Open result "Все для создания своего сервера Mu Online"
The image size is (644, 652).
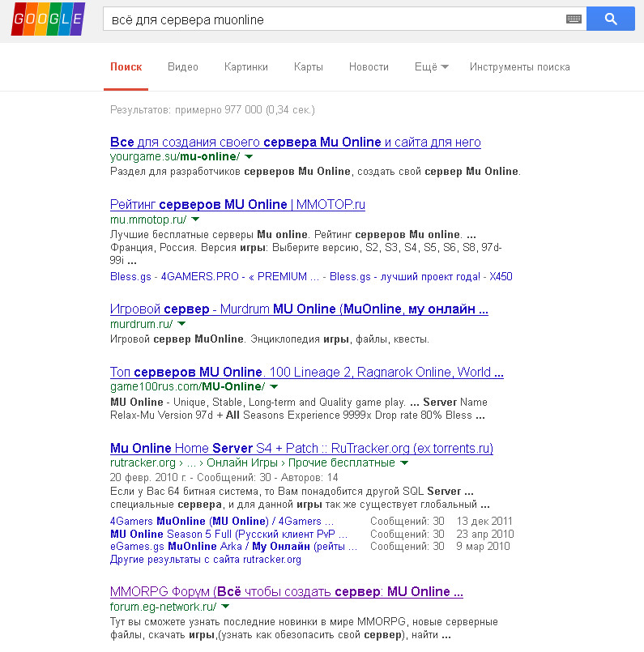[x=295, y=143]
